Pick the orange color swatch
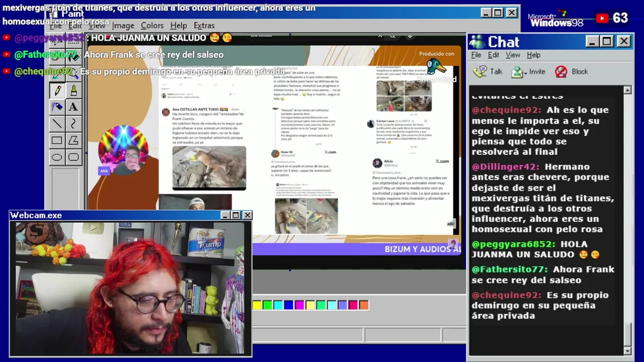 click(364, 305)
